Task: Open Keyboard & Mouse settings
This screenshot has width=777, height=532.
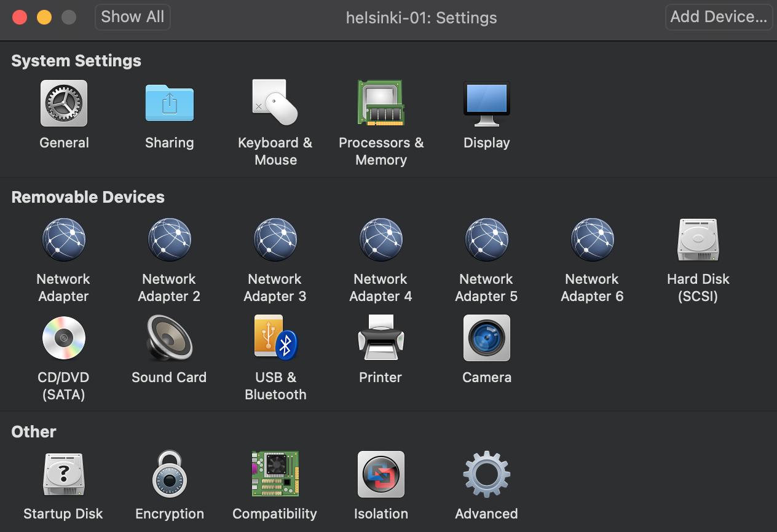Action: [x=275, y=104]
